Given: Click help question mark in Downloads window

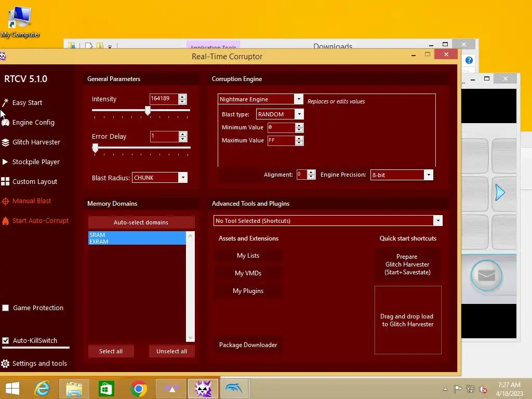Looking at the screenshot, I should [x=469, y=60].
